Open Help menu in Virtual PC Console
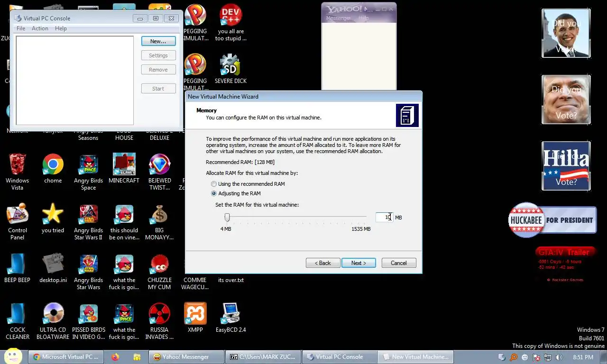607x364 pixels. 61,28
